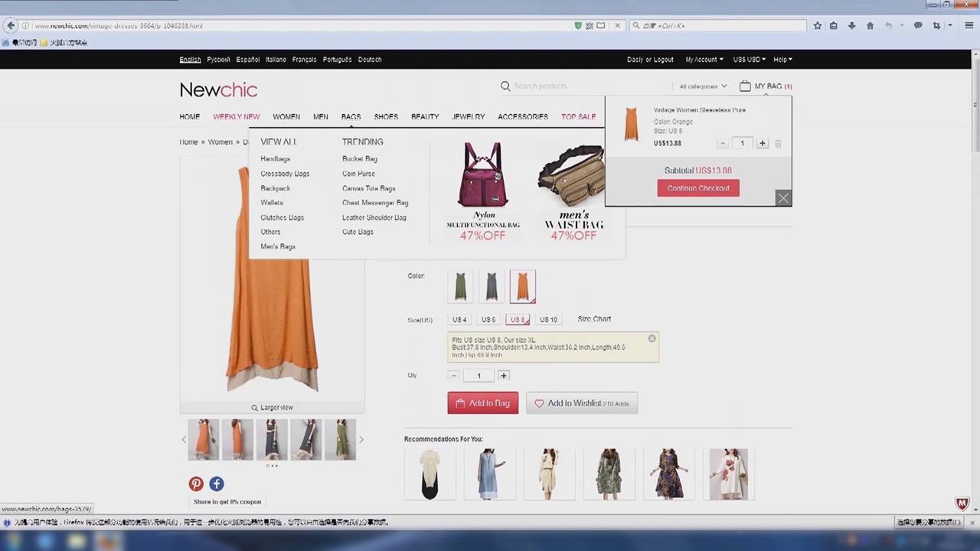Screen dimensions: 980x551
Task: Click Continue Checkout in bag popup
Action: [698, 188]
